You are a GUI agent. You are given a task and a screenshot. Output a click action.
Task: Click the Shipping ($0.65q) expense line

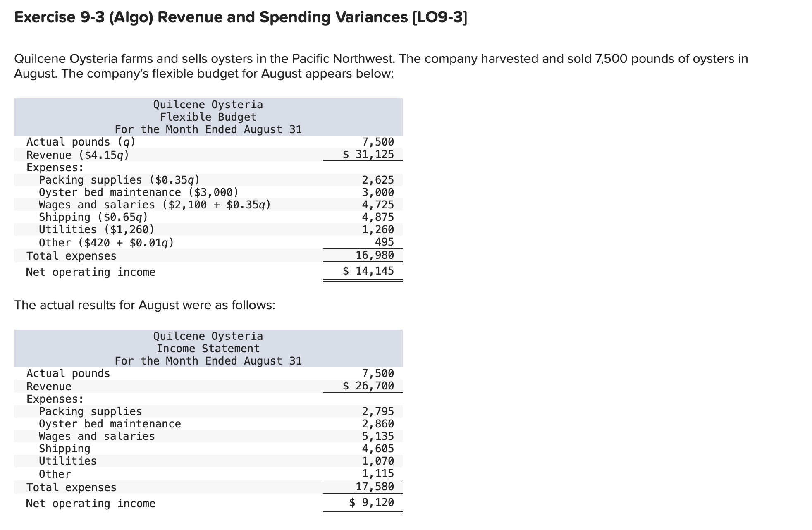coord(94,217)
